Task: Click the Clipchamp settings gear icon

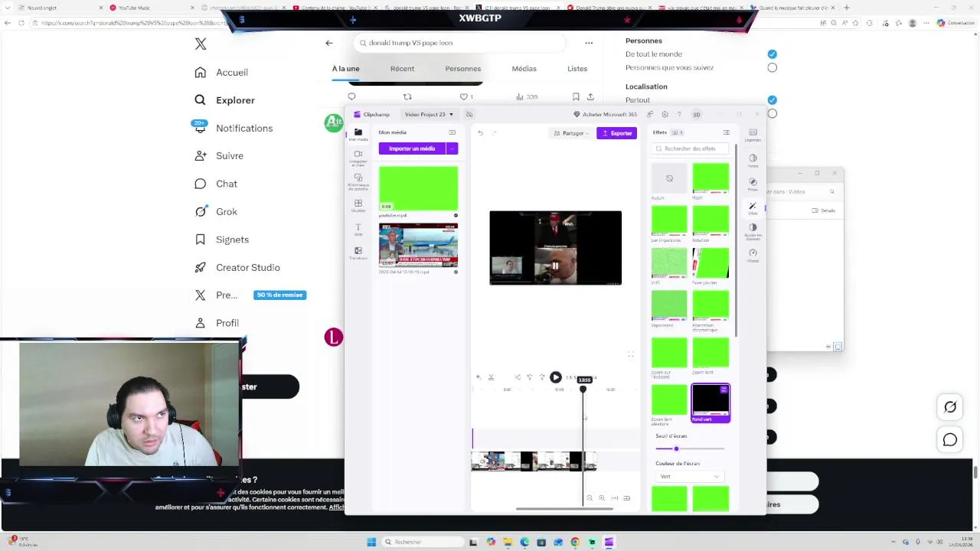Action: pyautogui.click(x=665, y=115)
